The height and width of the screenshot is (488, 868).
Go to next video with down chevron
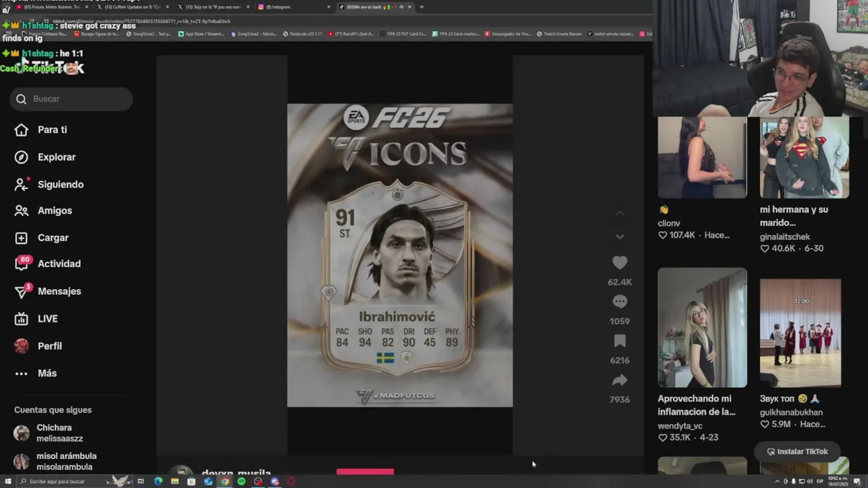tap(620, 237)
